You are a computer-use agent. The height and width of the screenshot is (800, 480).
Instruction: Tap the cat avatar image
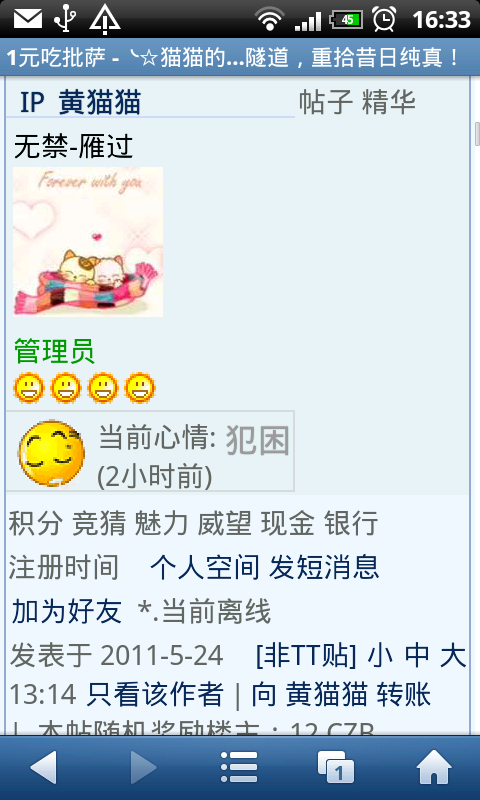click(x=88, y=242)
